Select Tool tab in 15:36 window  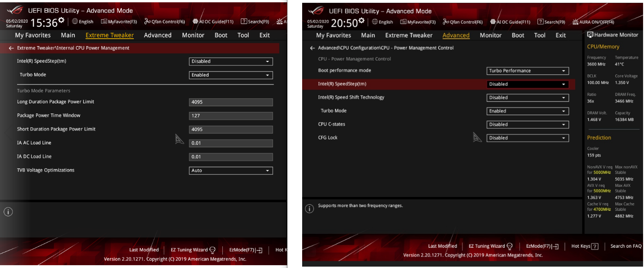[x=243, y=35]
